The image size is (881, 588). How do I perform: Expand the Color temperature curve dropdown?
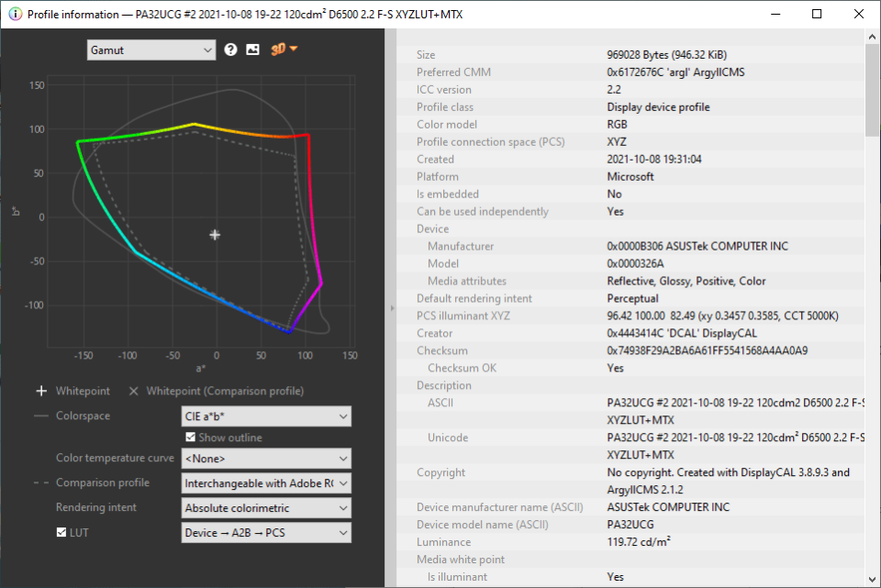point(266,458)
